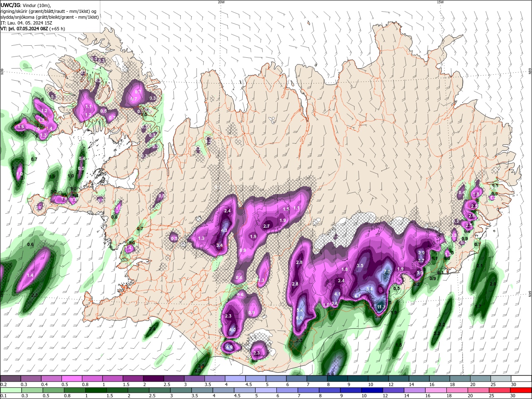Click the '20W' longitude label
This screenshot has height=399, width=532.
coord(221,2)
